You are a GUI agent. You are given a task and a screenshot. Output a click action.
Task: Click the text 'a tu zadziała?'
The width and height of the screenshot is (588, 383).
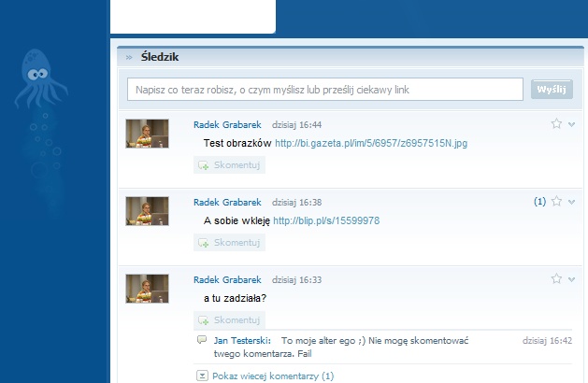point(236,298)
